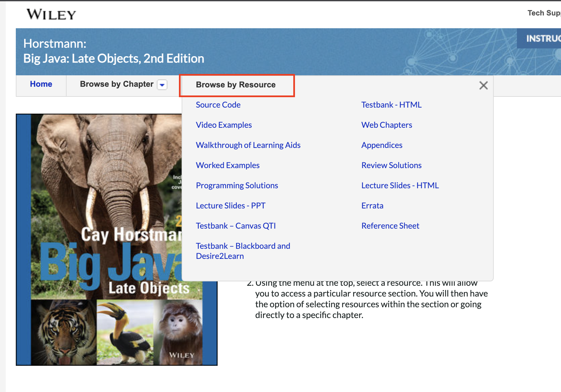Viewport: 561px width, 392px height.
Task: Open Video Examples link
Action: pos(224,125)
